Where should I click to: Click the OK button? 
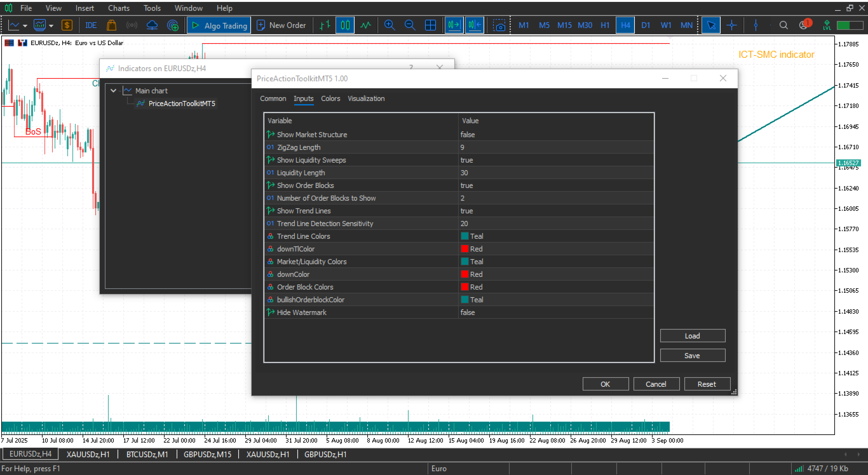(605, 384)
